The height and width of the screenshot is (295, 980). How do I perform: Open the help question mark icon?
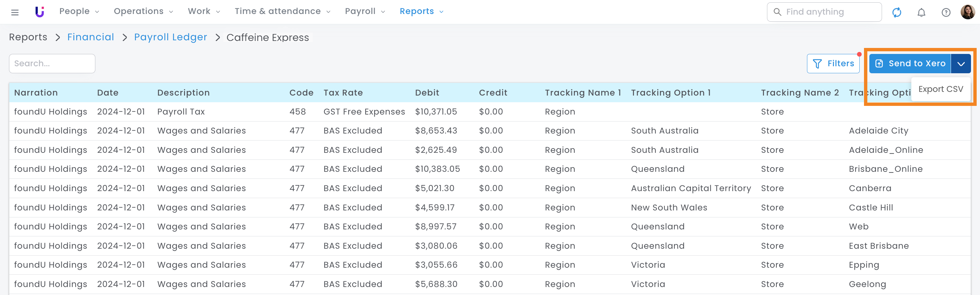[946, 12]
